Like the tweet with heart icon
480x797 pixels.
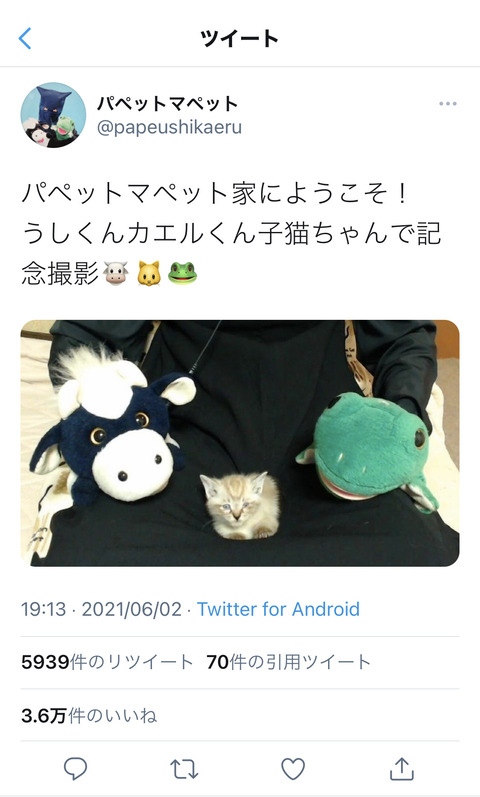[x=293, y=769]
